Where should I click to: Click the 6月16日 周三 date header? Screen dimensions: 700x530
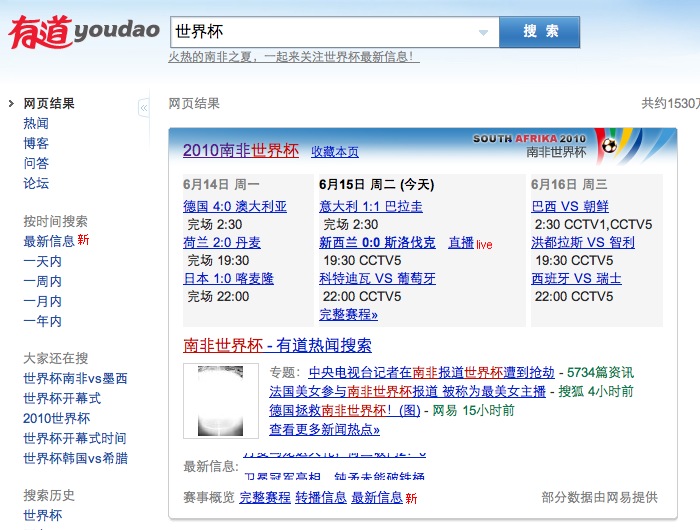569,184
